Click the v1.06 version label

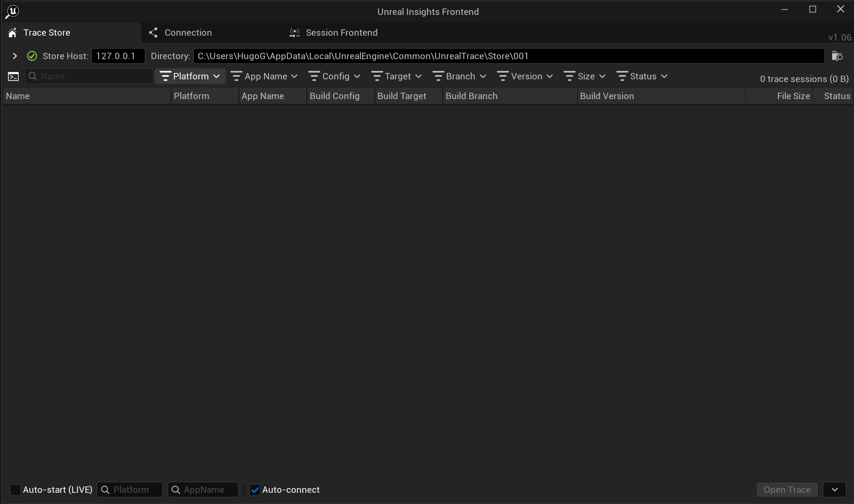pyautogui.click(x=840, y=37)
